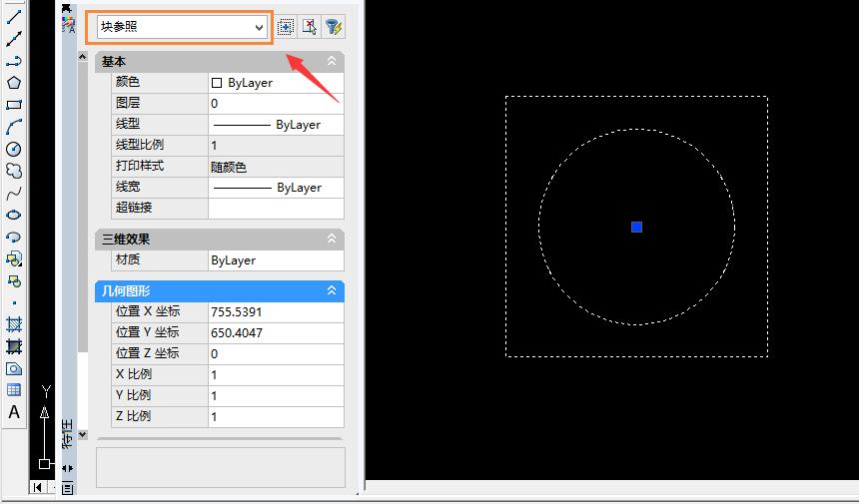Select the Rectangle draw tool
The image size is (859, 504).
pyautogui.click(x=14, y=105)
